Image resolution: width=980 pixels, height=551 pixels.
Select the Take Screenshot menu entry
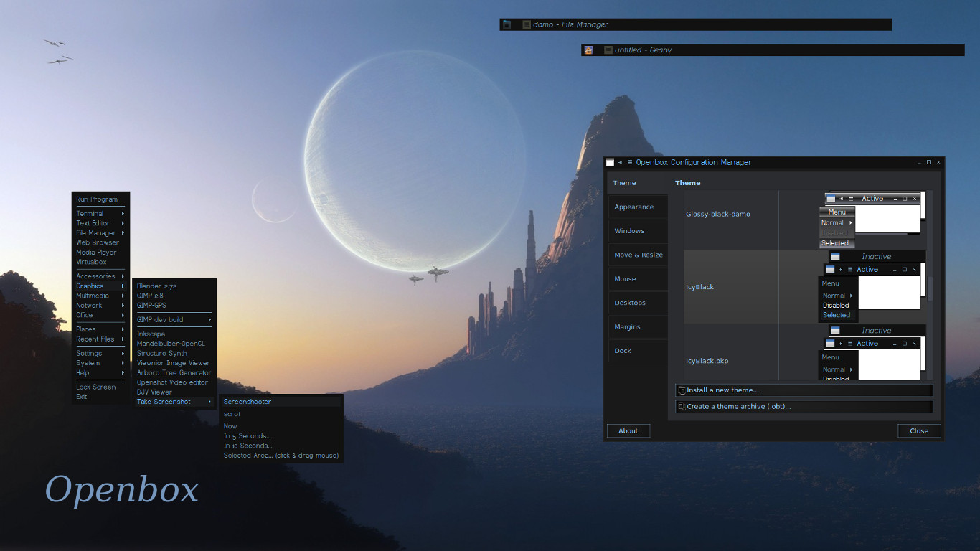click(x=174, y=402)
